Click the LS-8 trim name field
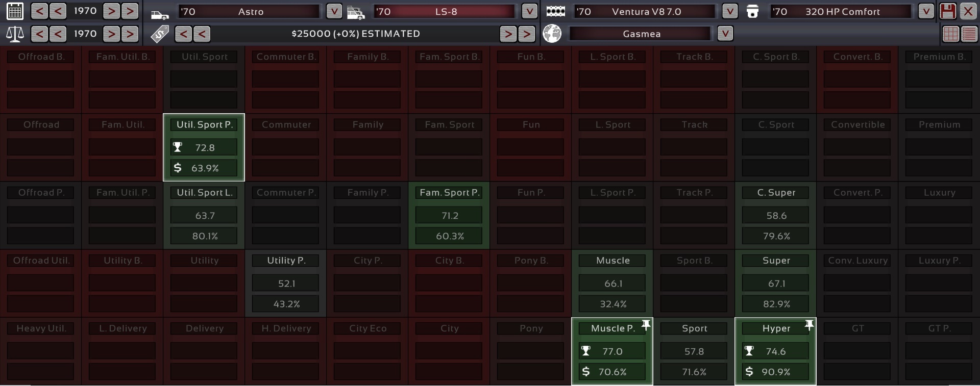Image resolution: width=980 pixels, height=386 pixels. click(x=446, y=11)
